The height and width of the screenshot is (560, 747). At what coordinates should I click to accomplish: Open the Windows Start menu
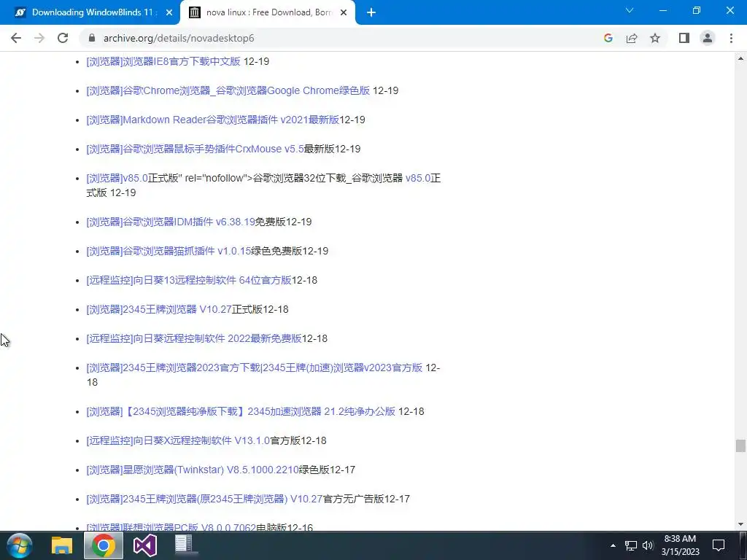pos(19,545)
